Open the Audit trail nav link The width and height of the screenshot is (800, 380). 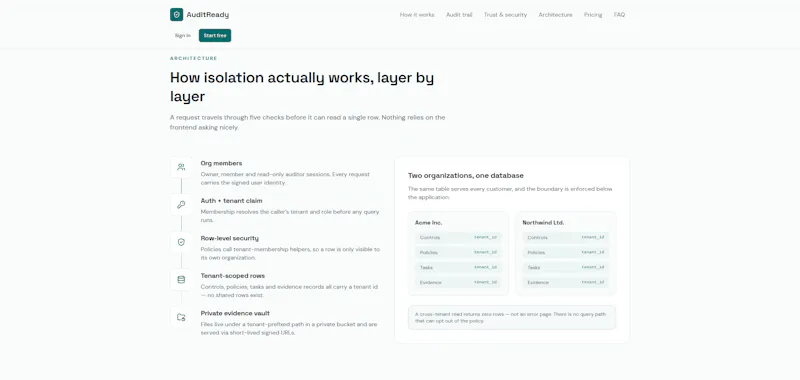coord(459,15)
